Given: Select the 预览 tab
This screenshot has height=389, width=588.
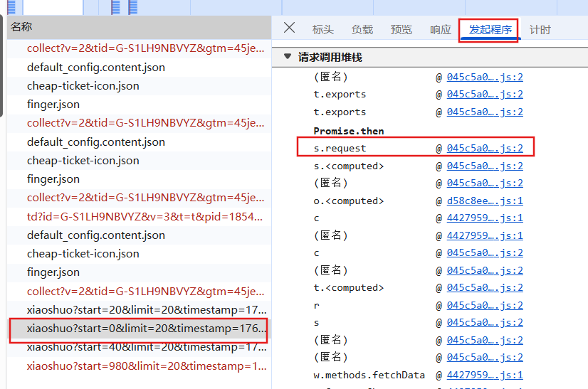Looking at the screenshot, I should tap(401, 30).
